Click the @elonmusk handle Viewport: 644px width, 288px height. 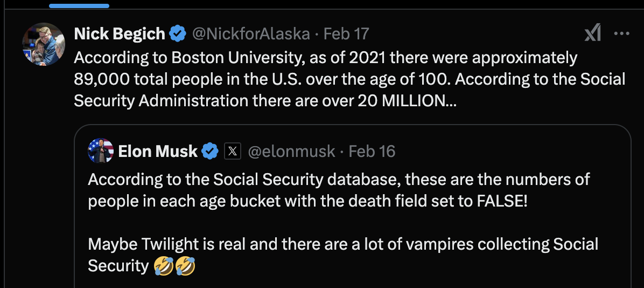(291, 152)
